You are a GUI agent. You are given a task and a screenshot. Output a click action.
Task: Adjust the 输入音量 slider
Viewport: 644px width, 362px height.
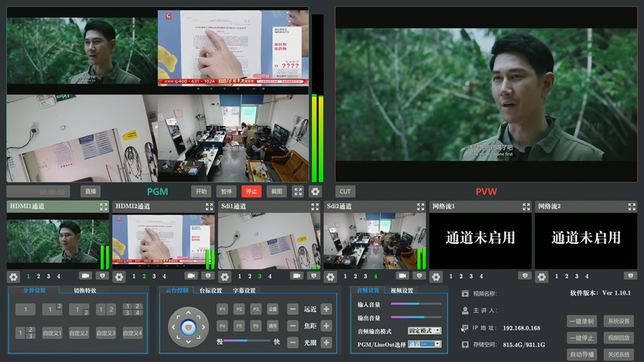[x=418, y=304]
